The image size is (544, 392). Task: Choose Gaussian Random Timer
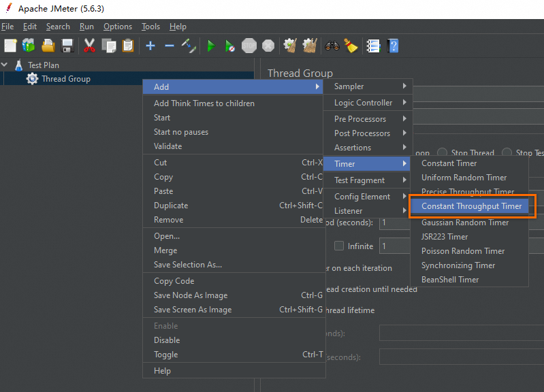tap(469, 223)
